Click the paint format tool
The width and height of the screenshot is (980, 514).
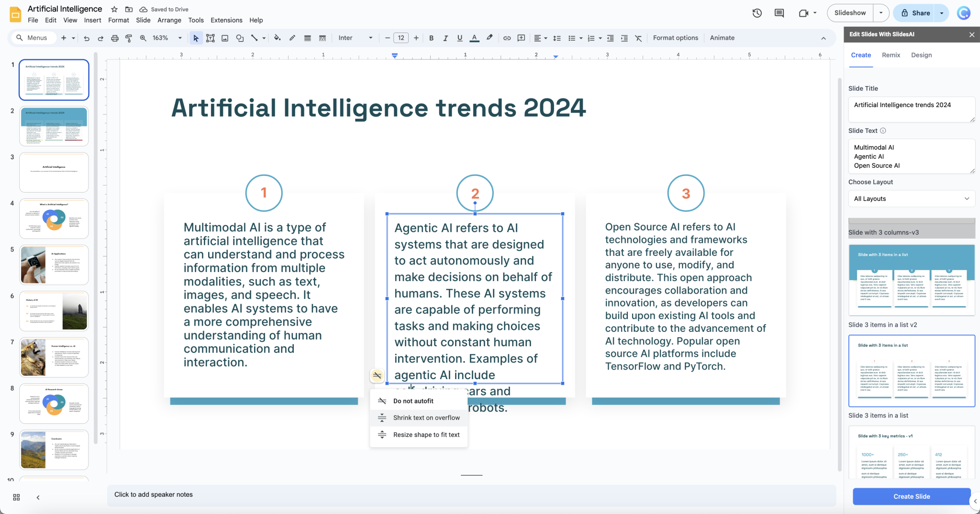point(128,38)
